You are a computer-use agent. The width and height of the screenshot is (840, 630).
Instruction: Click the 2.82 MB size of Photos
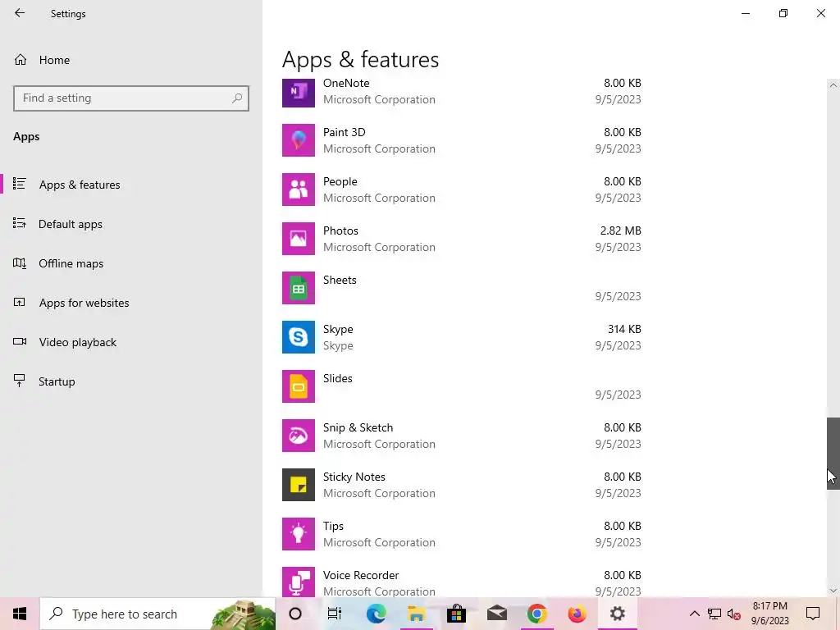point(620,231)
